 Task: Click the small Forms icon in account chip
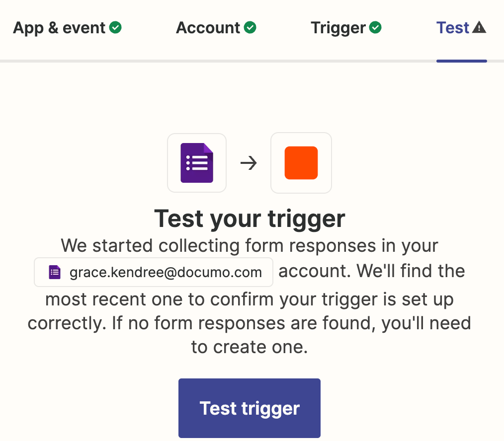point(55,272)
